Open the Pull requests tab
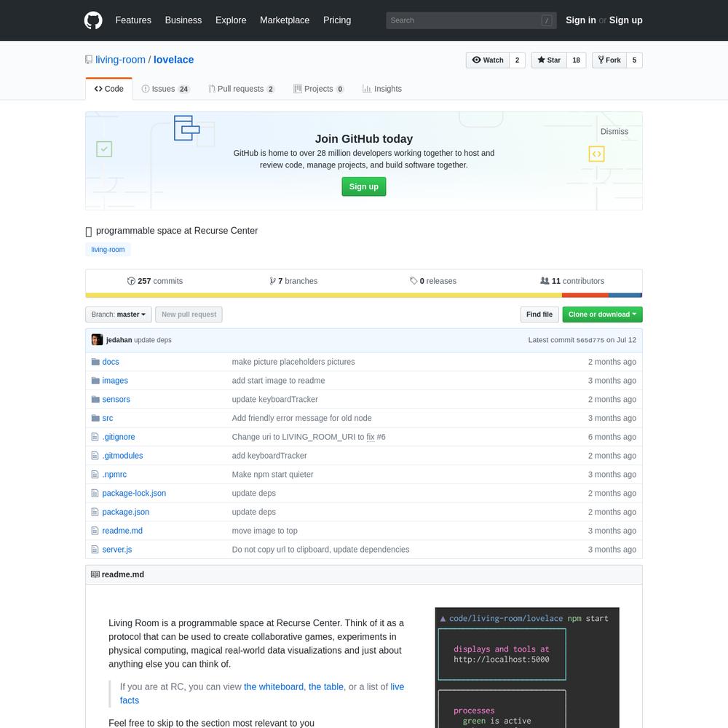 [242, 89]
